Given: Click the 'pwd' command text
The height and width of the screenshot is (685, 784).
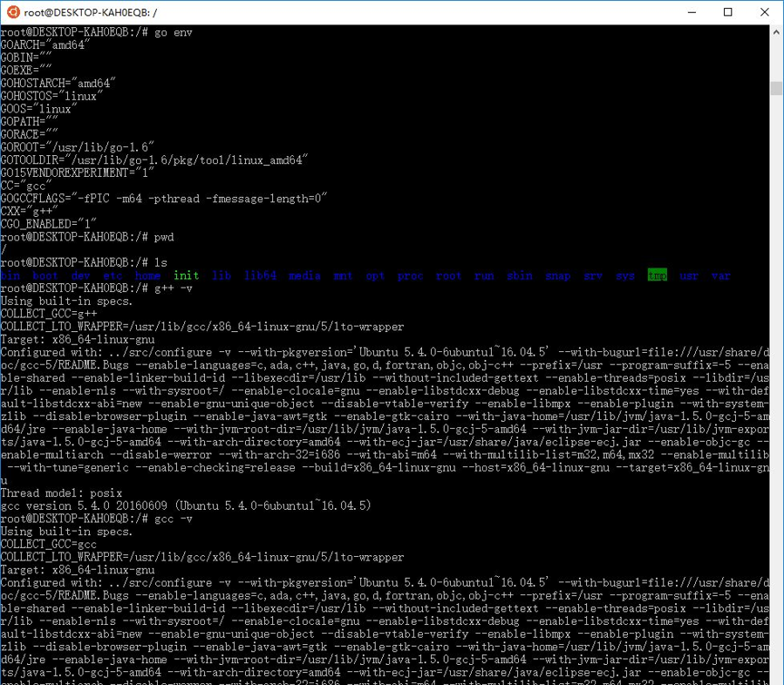Looking at the screenshot, I should coord(164,237).
